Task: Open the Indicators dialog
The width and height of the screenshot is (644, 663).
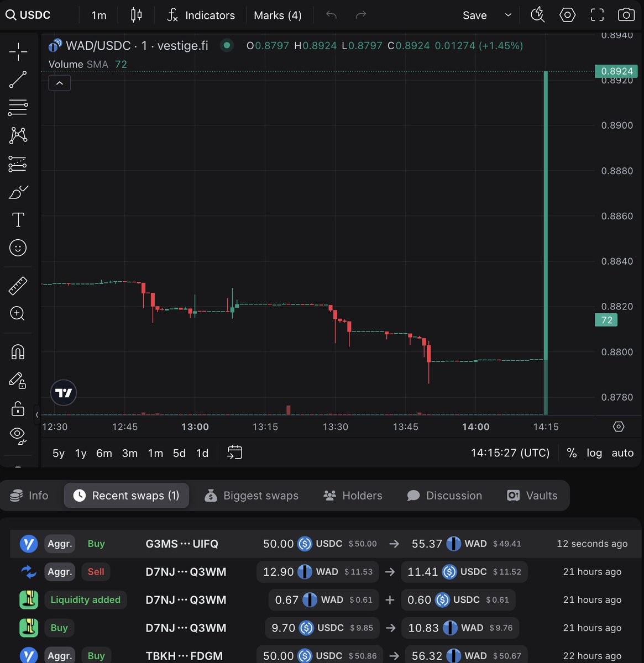Action: click(x=201, y=15)
